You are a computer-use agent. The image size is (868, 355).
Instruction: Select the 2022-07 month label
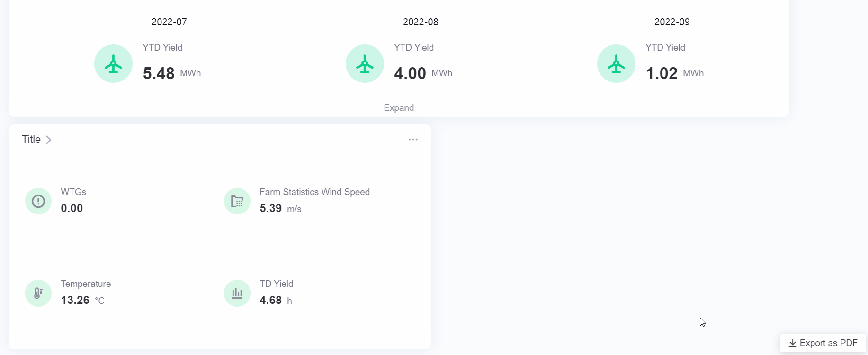pyautogui.click(x=169, y=22)
